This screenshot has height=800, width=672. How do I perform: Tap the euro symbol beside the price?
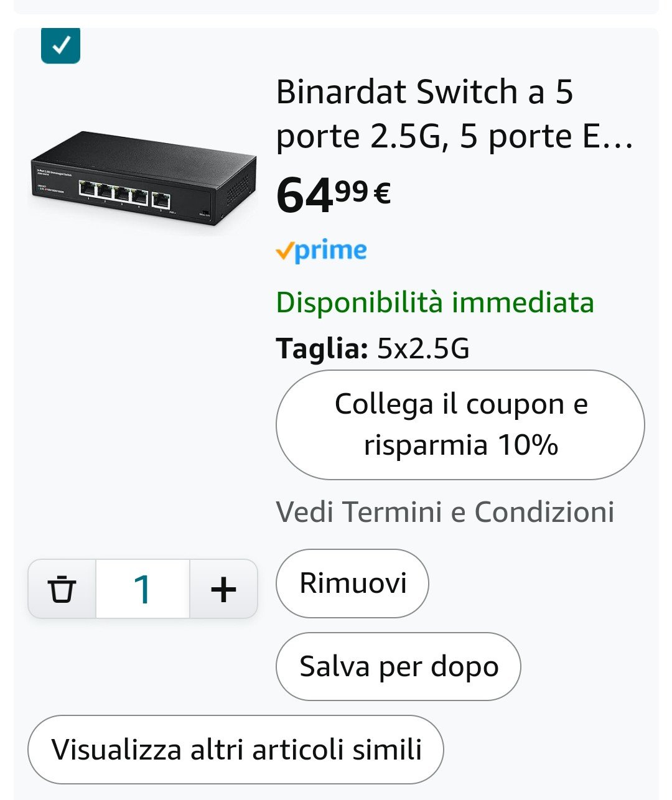[x=382, y=192]
